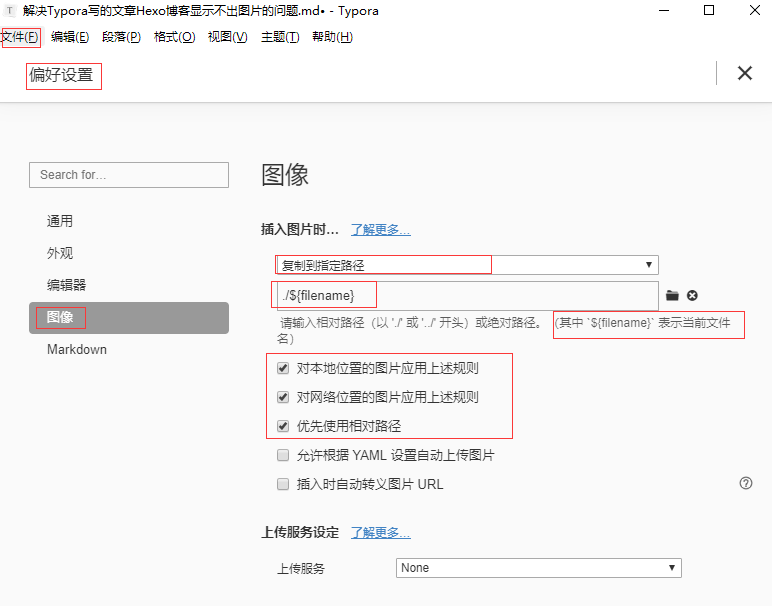Uncheck 优先使用相对路径 option
Image resolution: width=772 pixels, height=606 pixels.
(283, 426)
